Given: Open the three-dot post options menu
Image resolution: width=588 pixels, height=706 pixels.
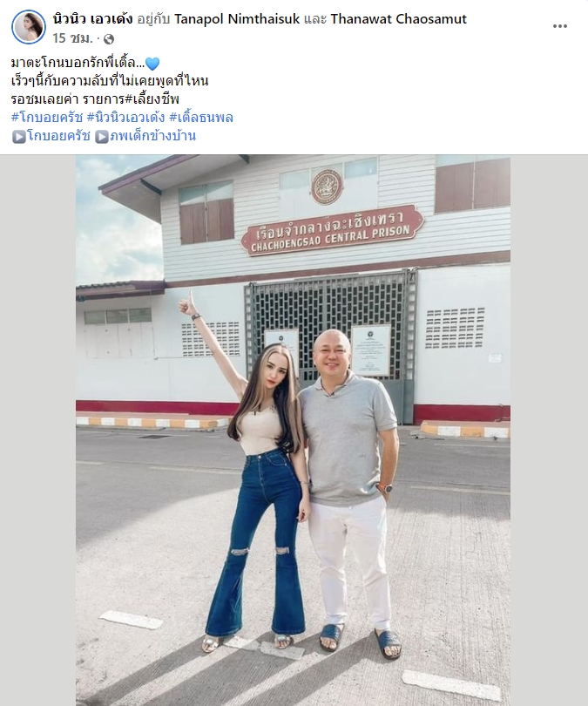Looking at the screenshot, I should 559,26.
